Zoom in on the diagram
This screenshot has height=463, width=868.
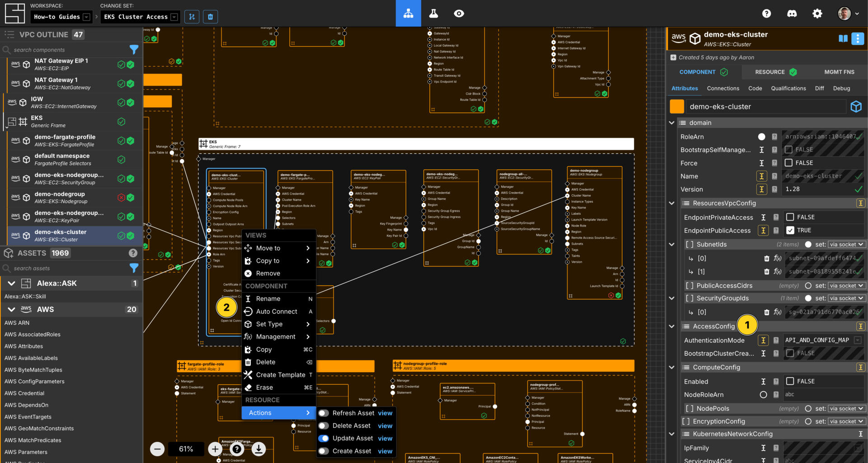pyautogui.click(x=215, y=449)
